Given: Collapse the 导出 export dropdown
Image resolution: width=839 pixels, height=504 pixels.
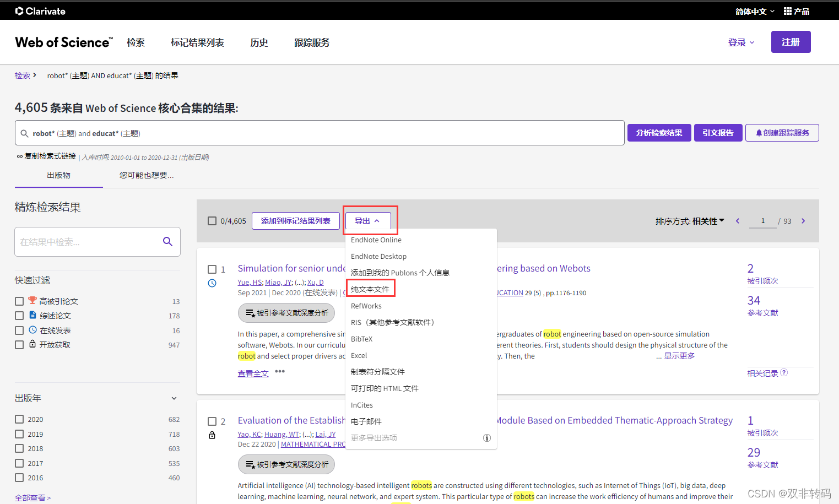Looking at the screenshot, I should (368, 221).
